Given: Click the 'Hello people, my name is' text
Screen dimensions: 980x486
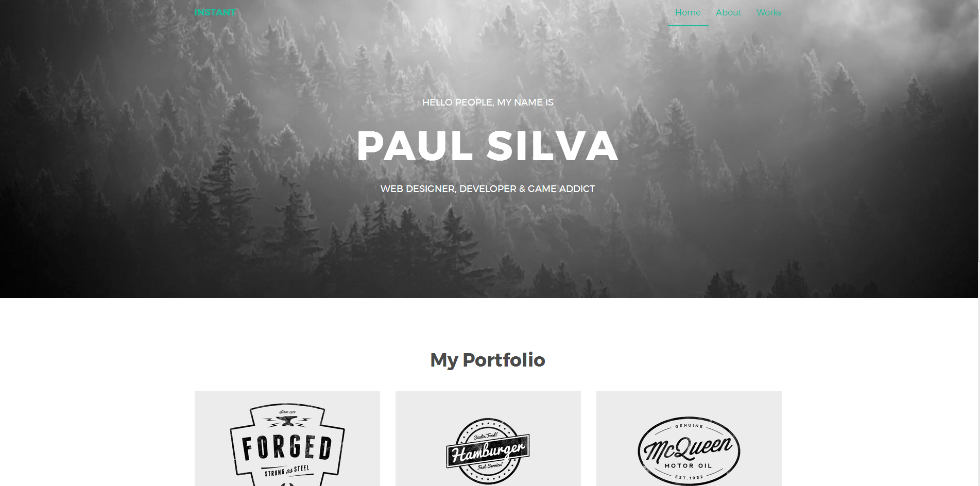Looking at the screenshot, I should click(x=488, y=102).
